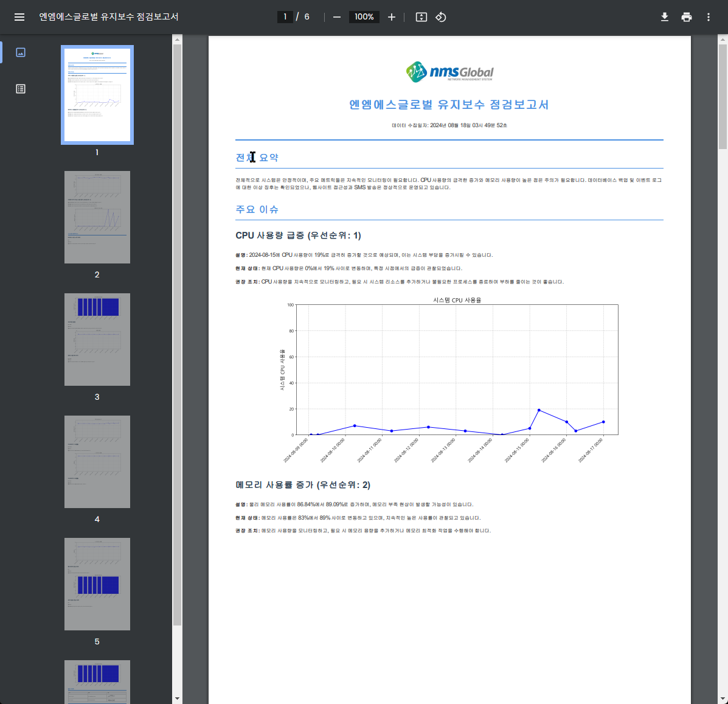Click the document scroll down arrow
The image size is (728, 704).
click(723, 699)
